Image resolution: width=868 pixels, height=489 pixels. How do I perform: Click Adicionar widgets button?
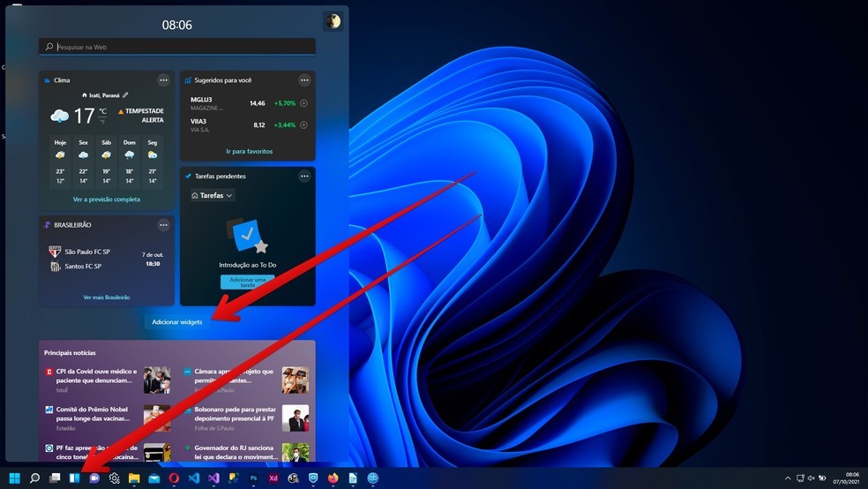pyautogui.click(x=177, y=322)
